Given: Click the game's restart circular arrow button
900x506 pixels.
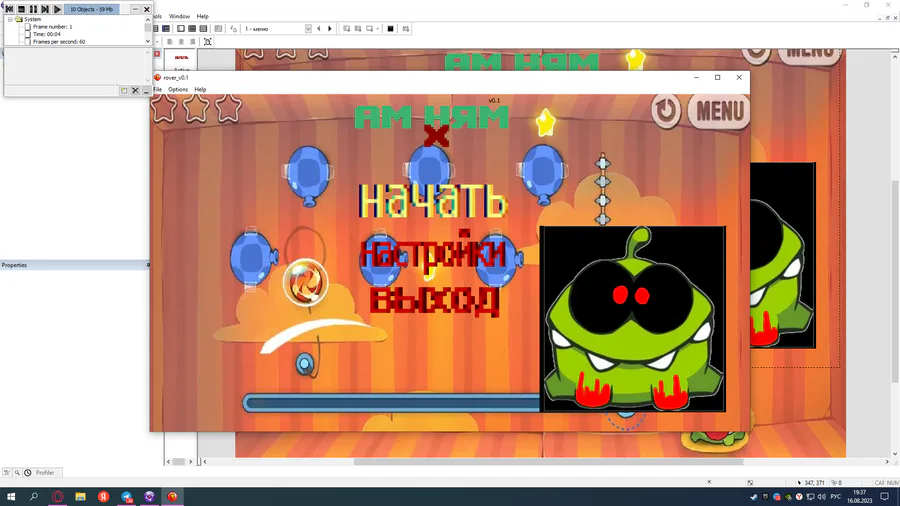Looking at the screenshot, I should click(666, 110).
